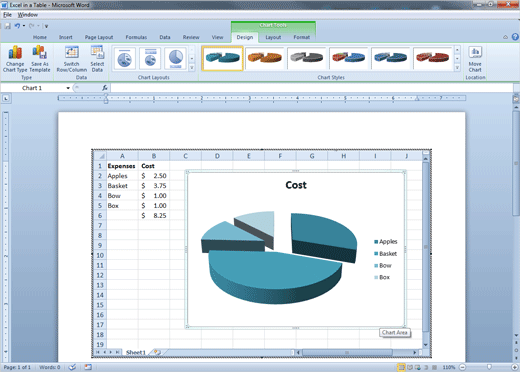
Task: Open Help with the question mark icon
Action: click(x=515, y=37)
